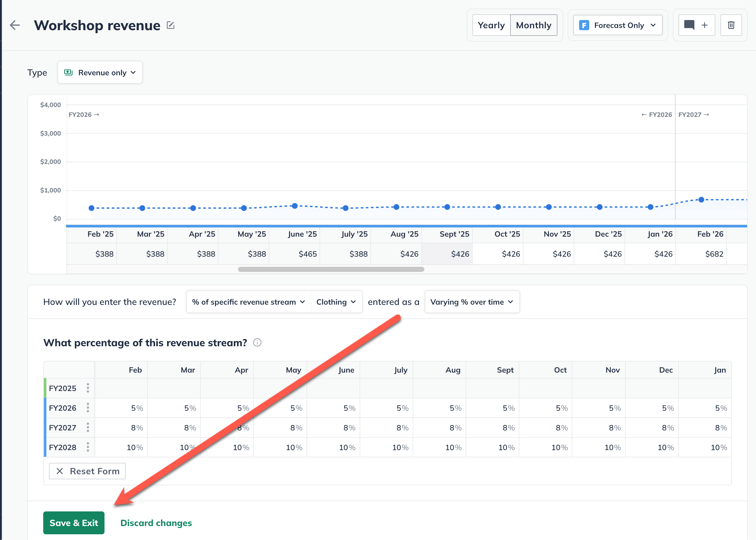Click the pencil edit icon beside Workshop revenue
756x540 pixels.
171,25
